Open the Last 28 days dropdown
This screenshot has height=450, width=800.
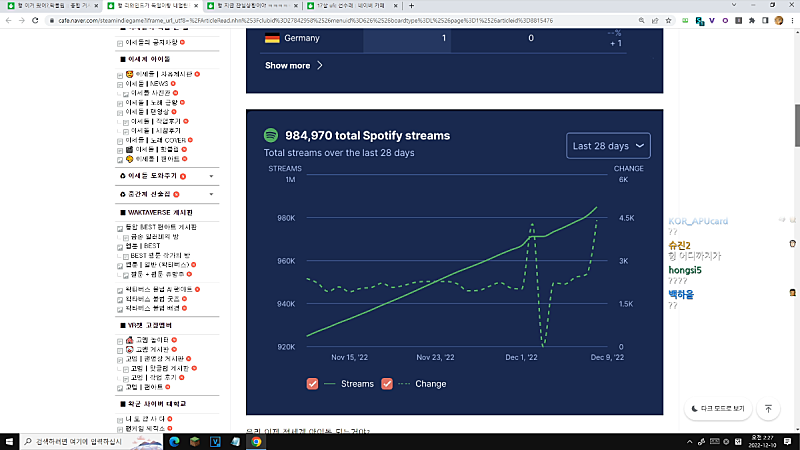pos(608,146)
